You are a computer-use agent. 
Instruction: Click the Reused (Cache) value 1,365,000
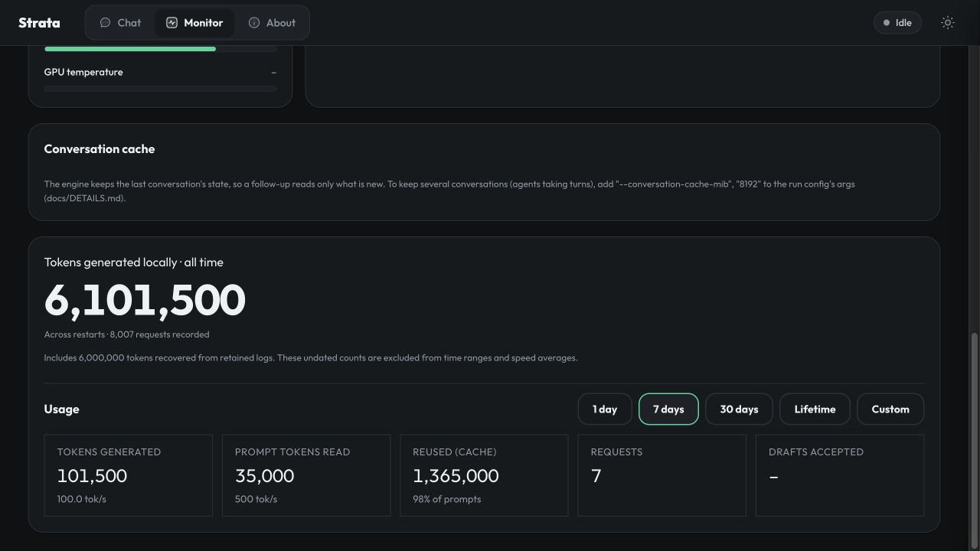pos(456,476)
